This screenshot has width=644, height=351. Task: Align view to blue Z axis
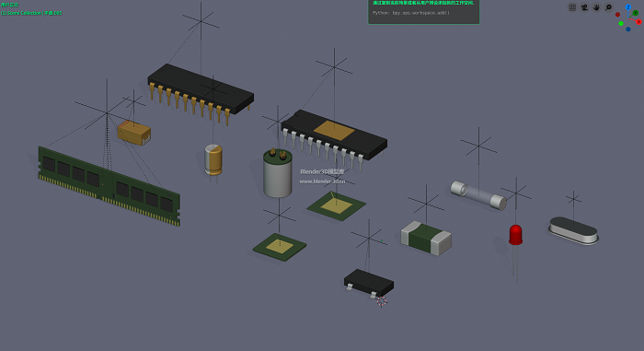pyautogui.click(x=628, y=7)
